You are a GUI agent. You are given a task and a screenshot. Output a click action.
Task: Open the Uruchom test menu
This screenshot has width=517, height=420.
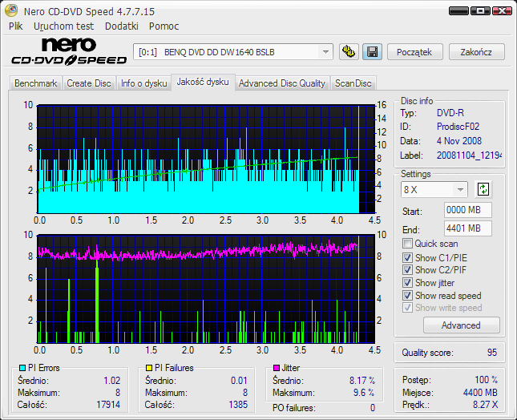pyautogui.click(x=63, y=26)
